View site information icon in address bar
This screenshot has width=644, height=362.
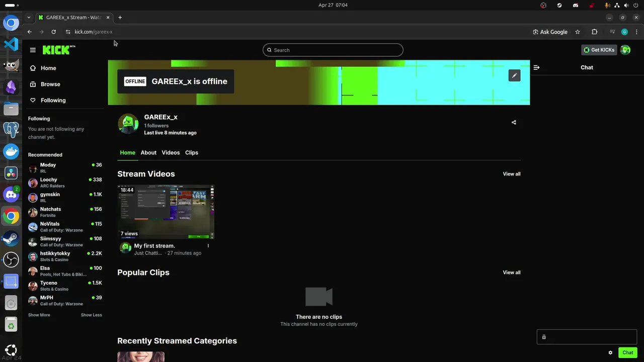tap(68, 32)
